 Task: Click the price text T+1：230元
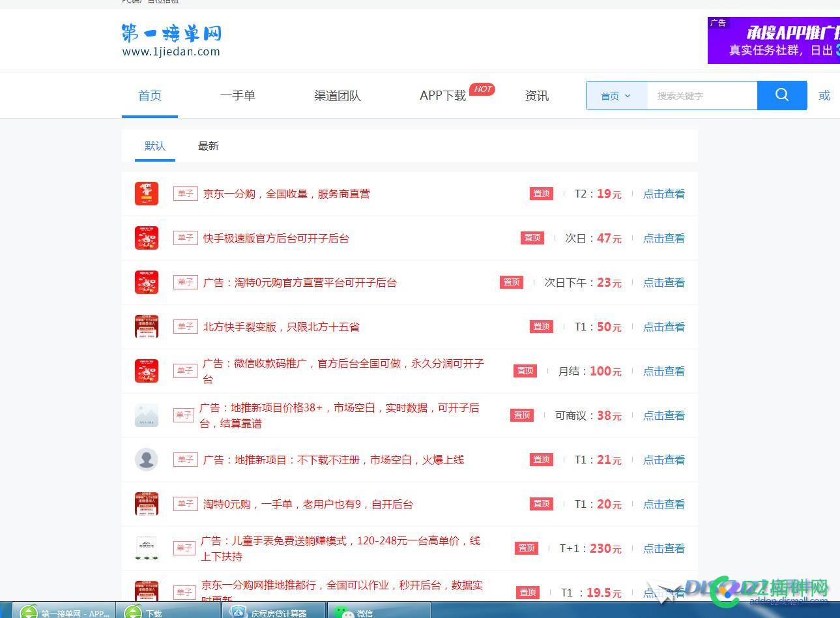pyautogui.click(x=590, y=548)
